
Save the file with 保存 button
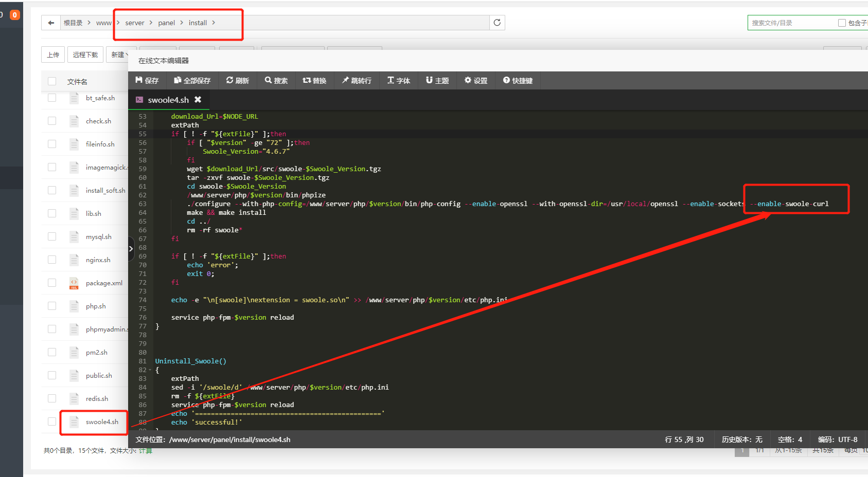[147, 80]
